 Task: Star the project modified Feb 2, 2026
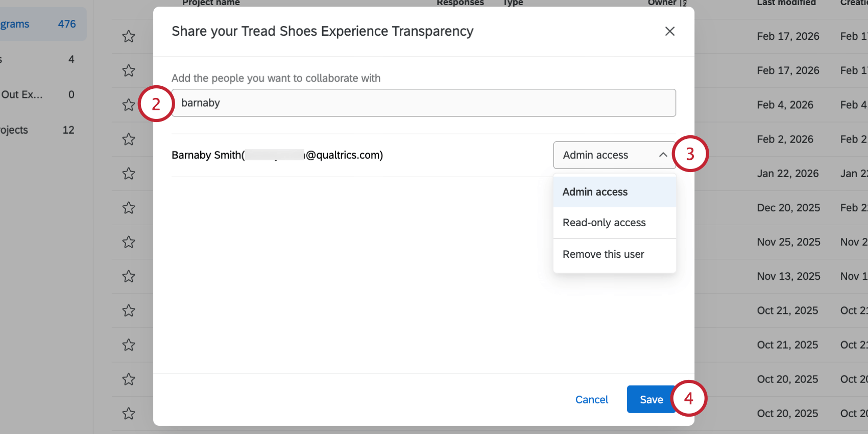click(x=129, y=139)
